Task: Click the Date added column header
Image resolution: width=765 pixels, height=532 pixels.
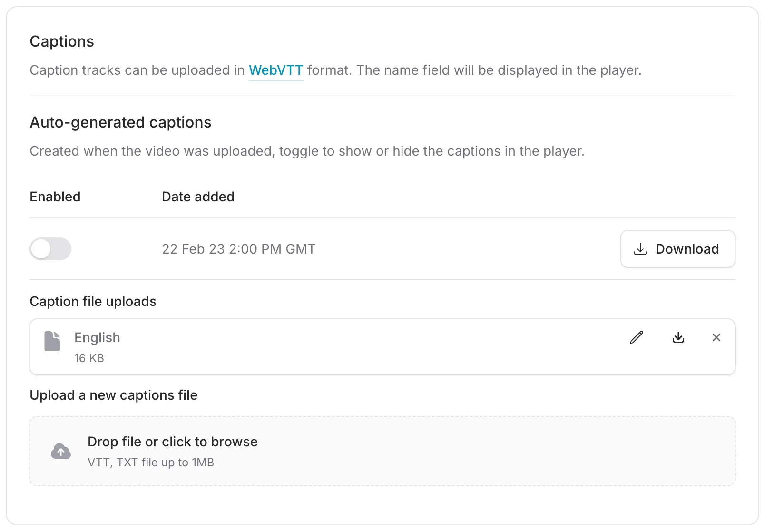Action: pyautogui.click(x=198, y=197)
